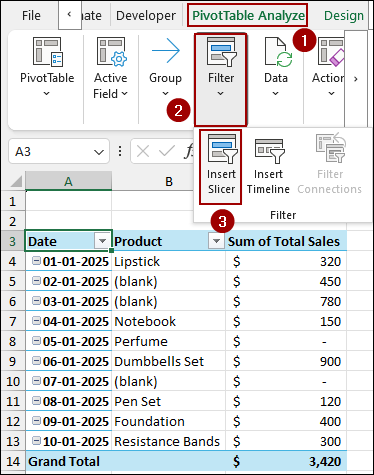Collapse the 10-01-2025 date group

36,440
